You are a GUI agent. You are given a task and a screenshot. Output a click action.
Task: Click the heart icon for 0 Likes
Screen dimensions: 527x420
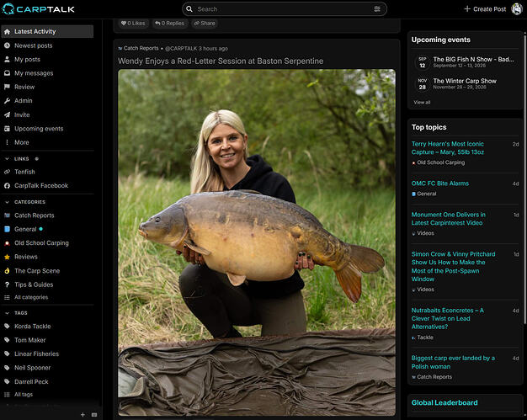[x=124, y=24]
